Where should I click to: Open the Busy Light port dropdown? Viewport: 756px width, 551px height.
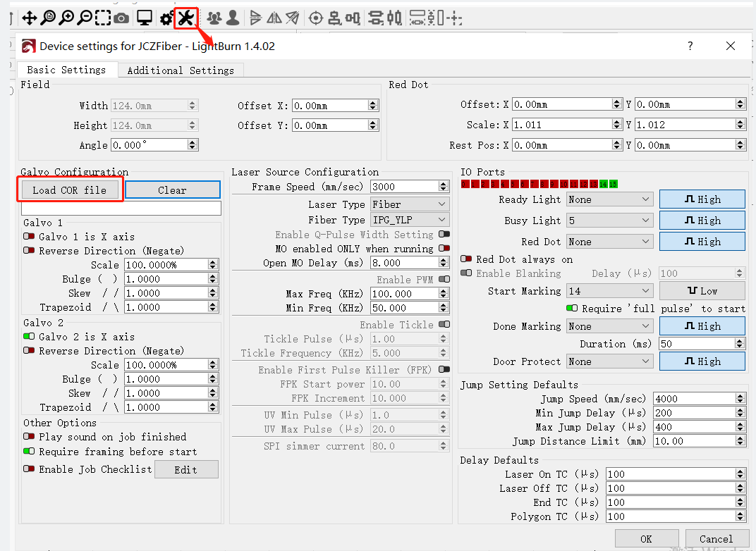[x=610, y=221]
